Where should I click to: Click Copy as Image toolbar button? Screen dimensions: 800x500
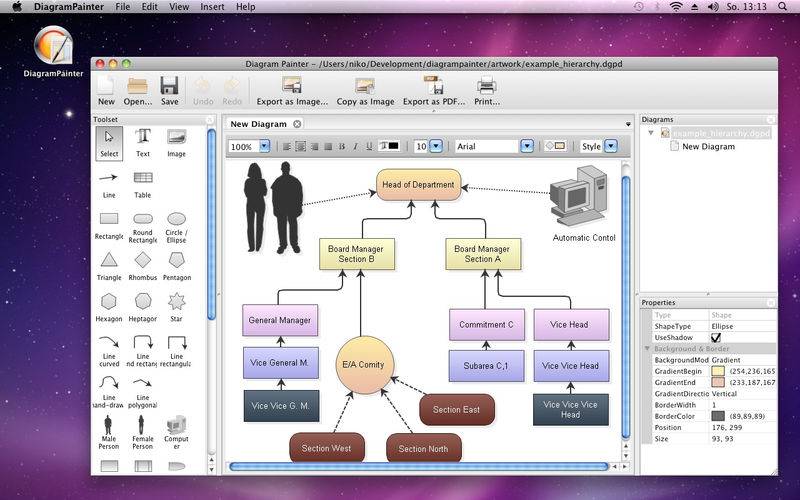click(x=365, y=91)
